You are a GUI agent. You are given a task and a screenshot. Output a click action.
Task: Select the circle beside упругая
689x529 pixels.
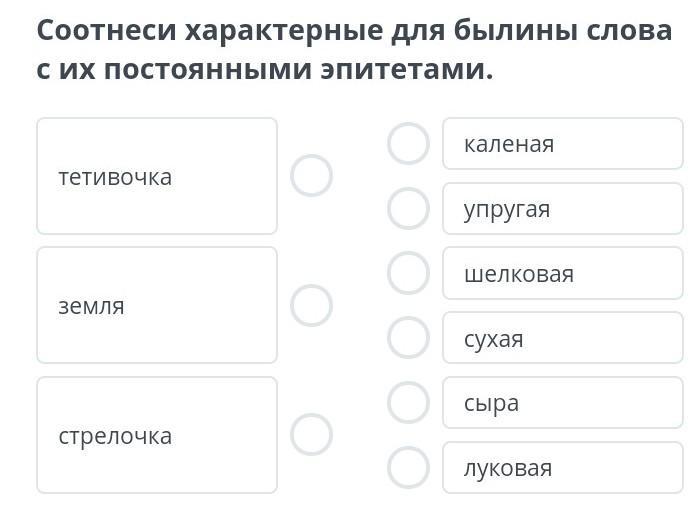tap(408, 209)
